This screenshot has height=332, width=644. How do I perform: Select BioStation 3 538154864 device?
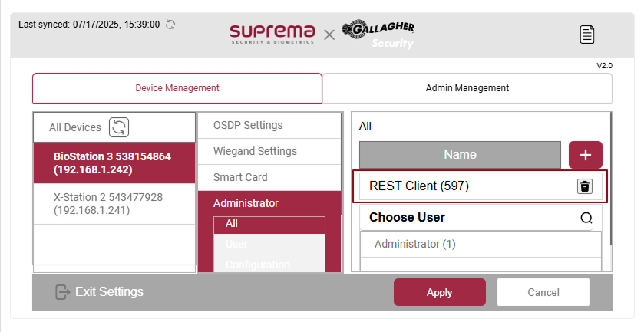[114, 163]
